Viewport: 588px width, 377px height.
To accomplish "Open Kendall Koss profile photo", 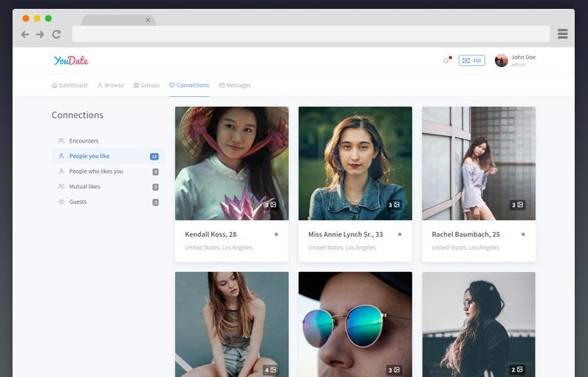I will (232, 163).
